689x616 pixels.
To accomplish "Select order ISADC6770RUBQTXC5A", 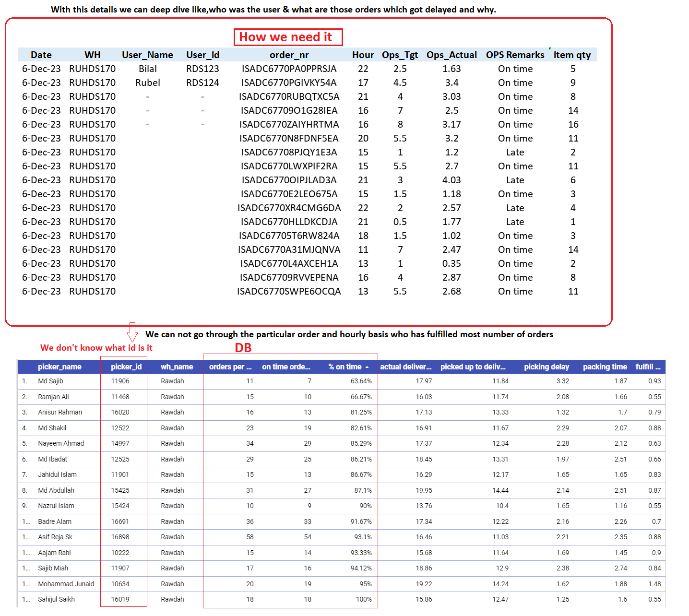I will 289,96.
